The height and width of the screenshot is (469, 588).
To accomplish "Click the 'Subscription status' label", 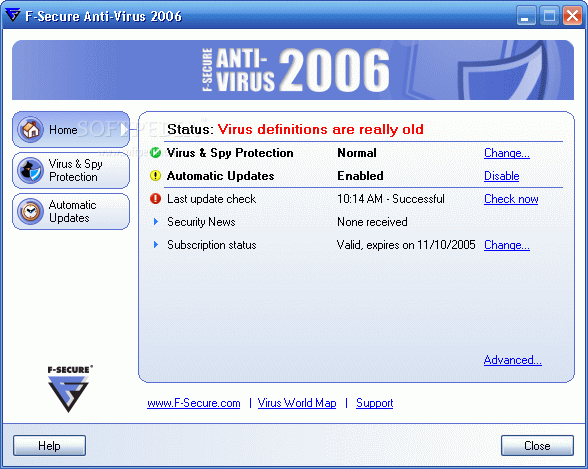I will tap(212, 245).
